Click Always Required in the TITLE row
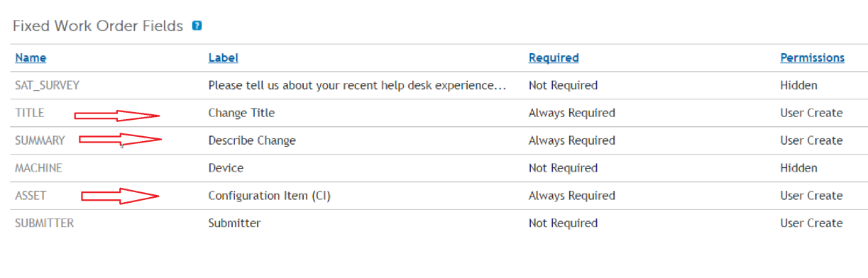The image size is (868, 278). [572, 113]
